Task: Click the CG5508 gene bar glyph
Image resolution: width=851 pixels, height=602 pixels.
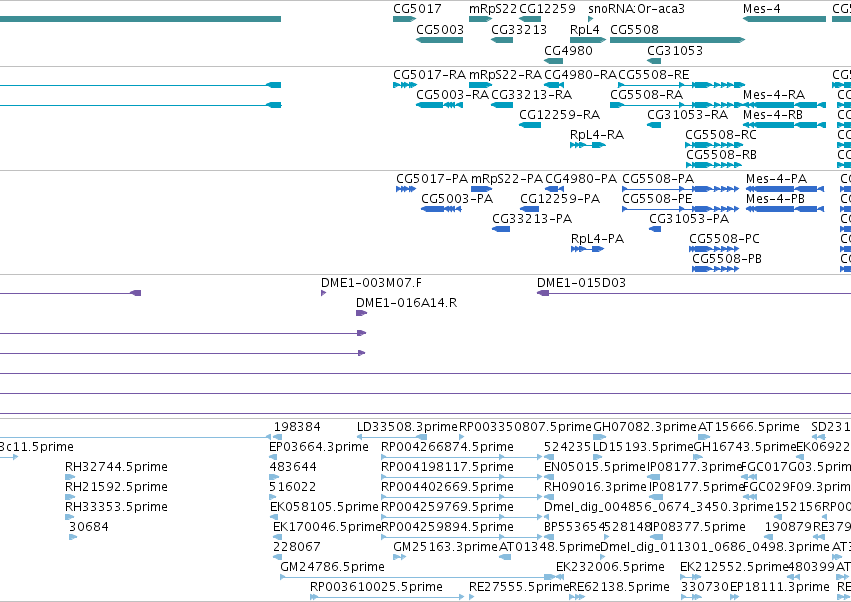Action: [x=677, y=40]
